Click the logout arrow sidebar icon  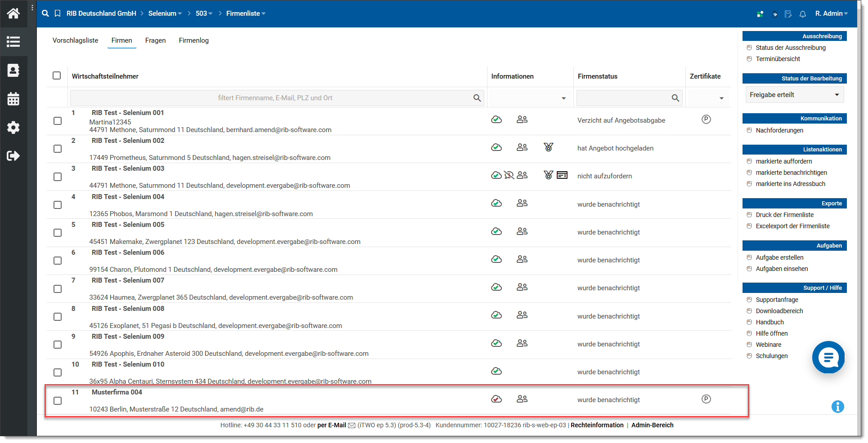click(13, 156)
